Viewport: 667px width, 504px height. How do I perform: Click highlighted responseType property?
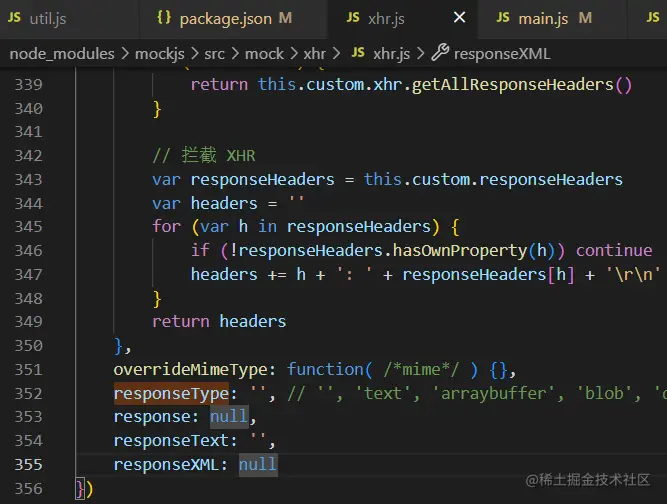point(171,393)
